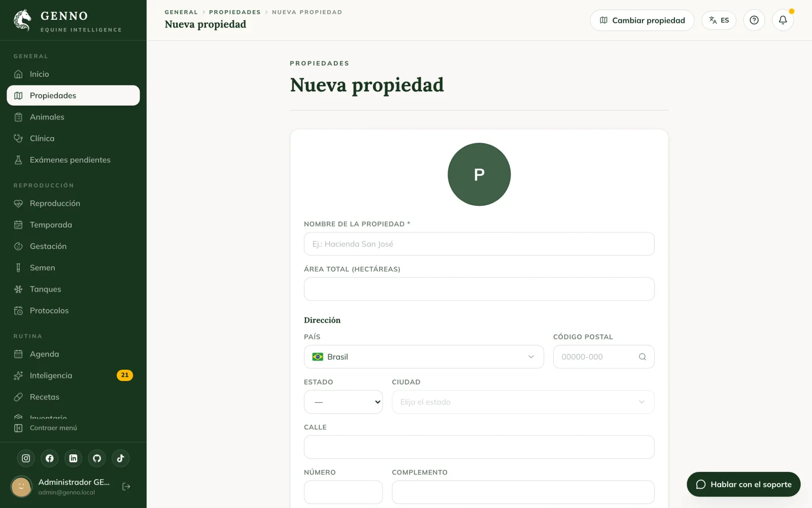
Task: Click the Exámenes pendientes flask icon
Action: pos(18,160)
